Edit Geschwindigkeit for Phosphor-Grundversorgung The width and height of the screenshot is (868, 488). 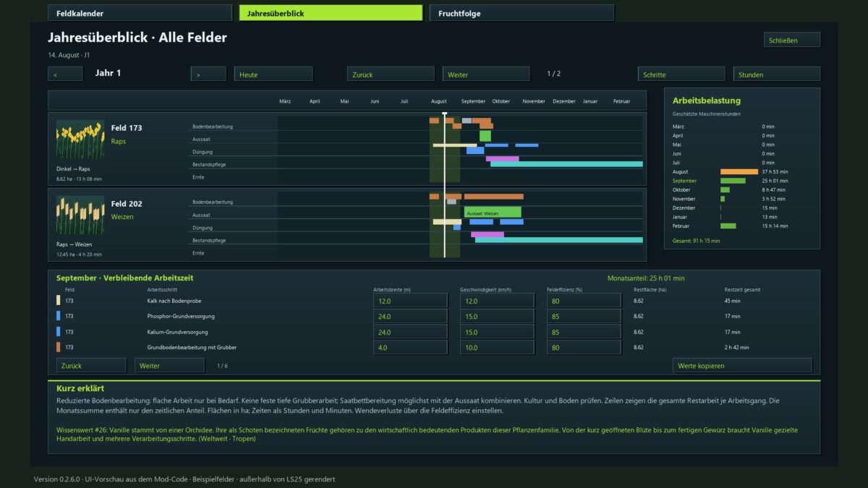[x=498, y=317]
